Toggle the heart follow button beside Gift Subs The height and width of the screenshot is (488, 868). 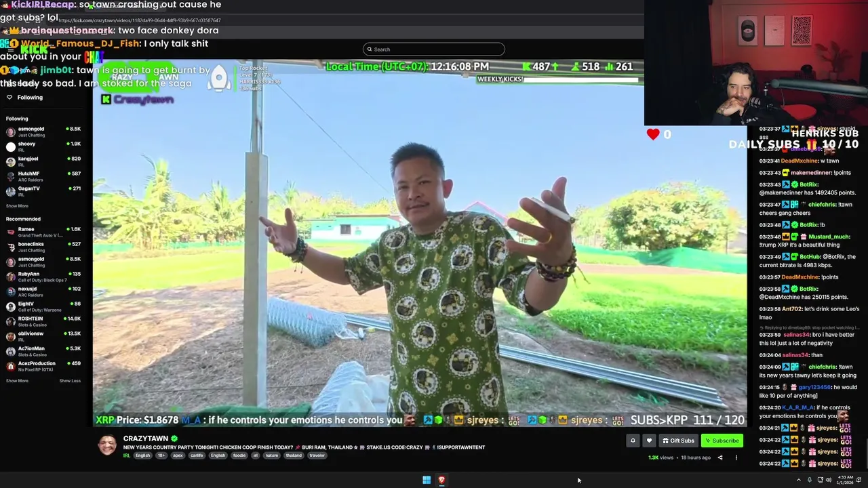click(649, 441)
